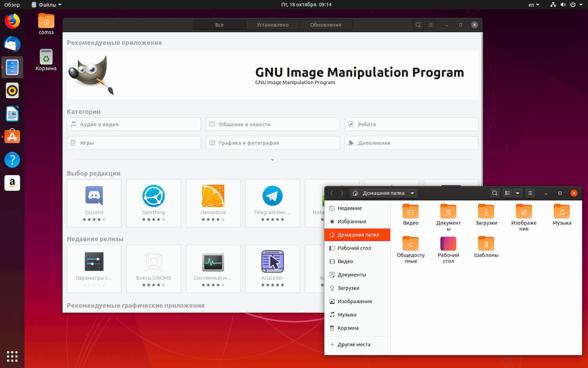This screenshot has width=588, height=368.
Task: Browse the Дополнения category
Action: (412, 143)
